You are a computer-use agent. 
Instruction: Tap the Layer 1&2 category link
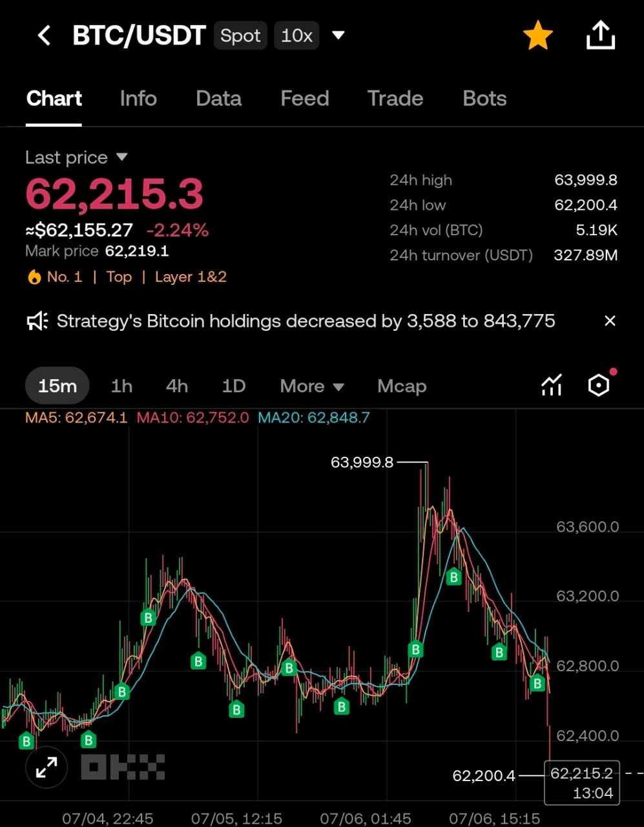[191, 277]
